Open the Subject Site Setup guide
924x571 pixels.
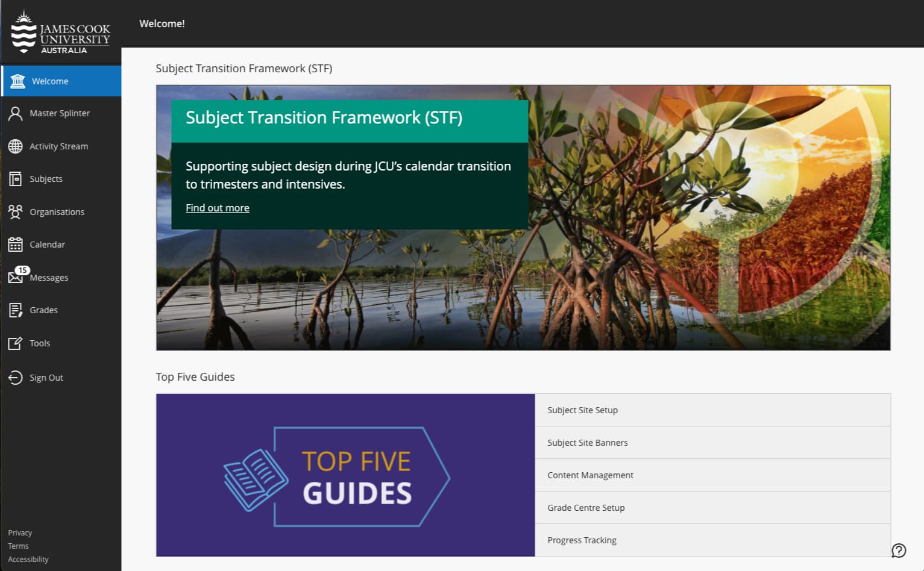[x=712, y=410]
